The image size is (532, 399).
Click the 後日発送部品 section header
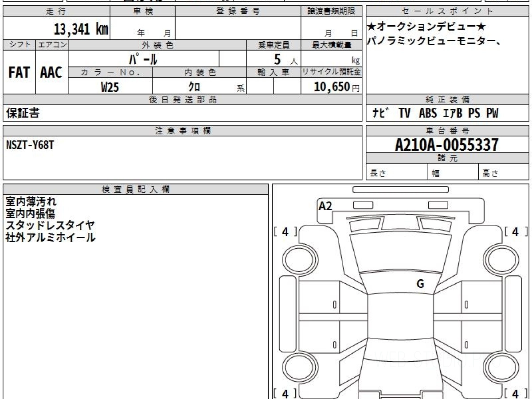pyautogui.click(x=183, y=100)
